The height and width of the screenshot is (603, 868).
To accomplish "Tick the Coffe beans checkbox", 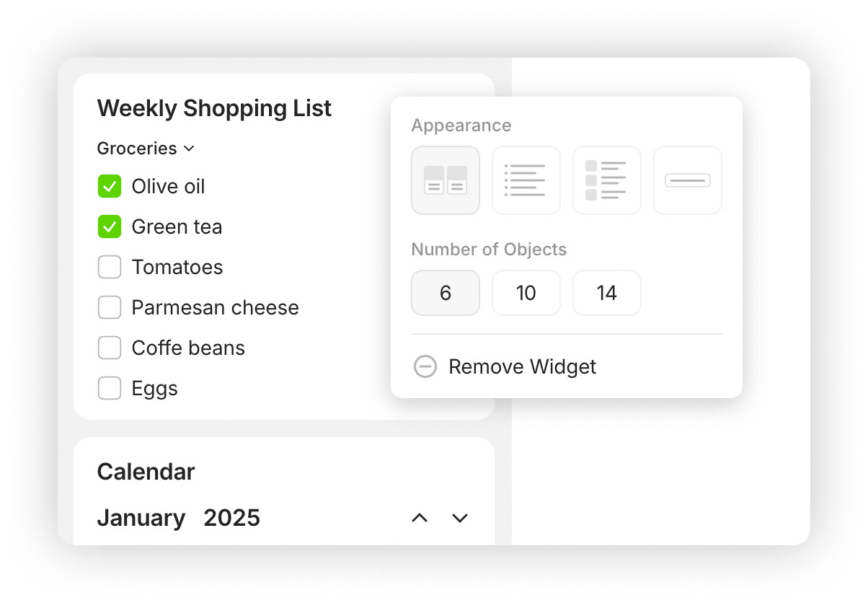I will (x=110, y=348).
